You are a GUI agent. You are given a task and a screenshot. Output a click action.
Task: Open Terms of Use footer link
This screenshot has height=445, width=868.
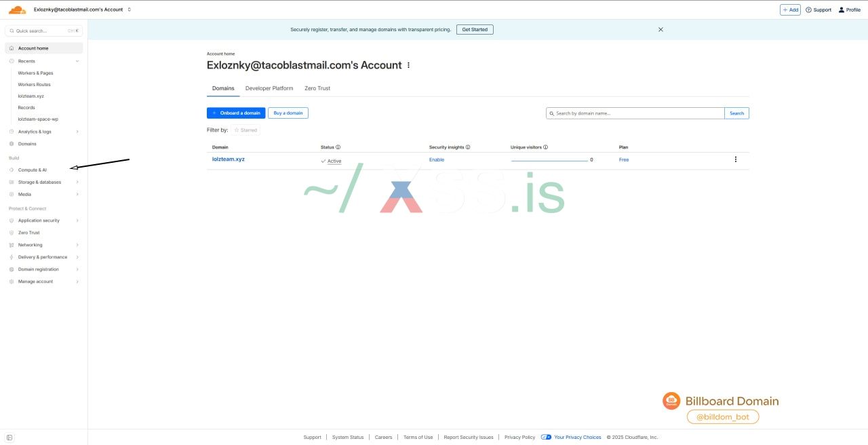418,438
